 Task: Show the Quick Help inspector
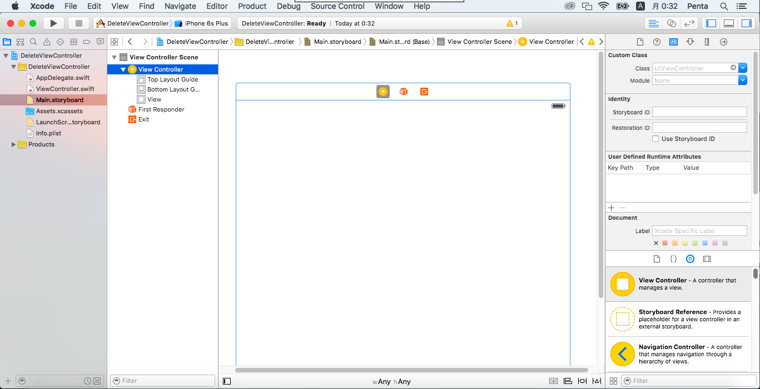(x=656, y=42)
